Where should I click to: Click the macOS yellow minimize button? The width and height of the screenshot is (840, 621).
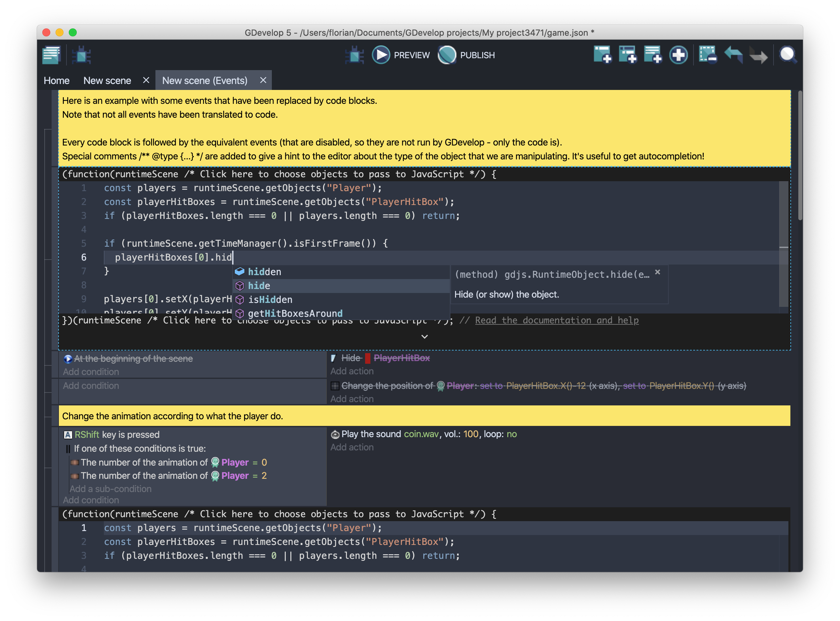pos(60,33)
